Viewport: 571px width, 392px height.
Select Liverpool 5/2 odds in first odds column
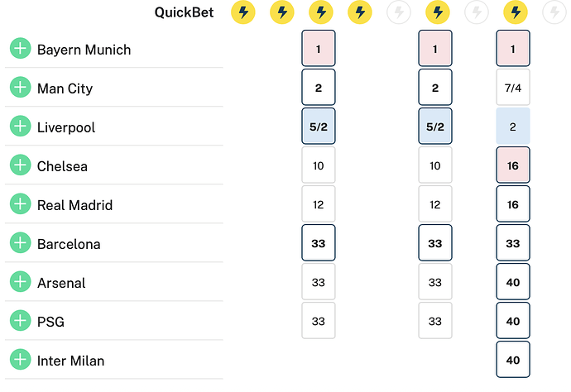click(x=319, y=127)
